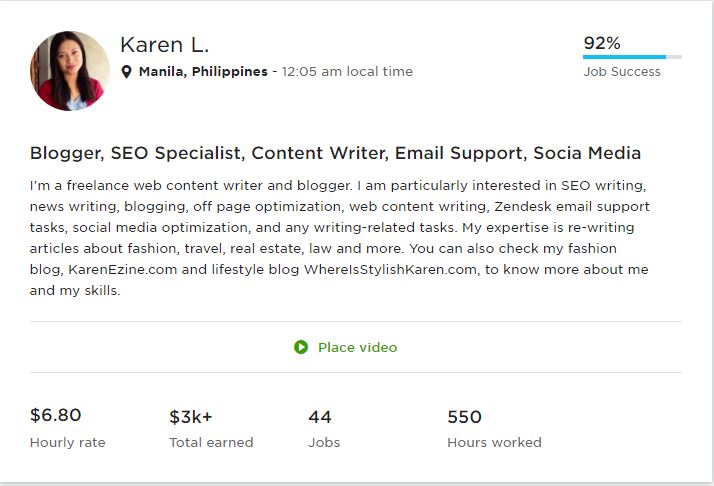
Task: Open the Place video link
Action: (x=357, y=347)
